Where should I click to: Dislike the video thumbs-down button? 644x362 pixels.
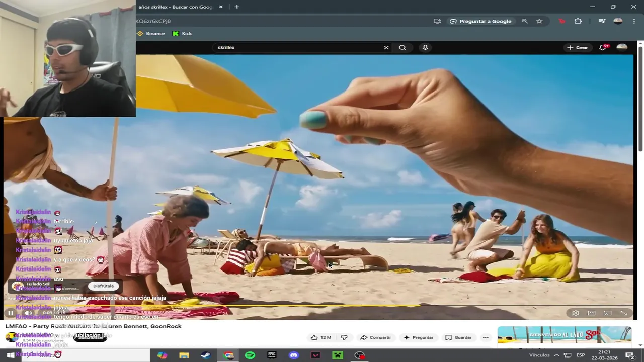pos(344,337)
